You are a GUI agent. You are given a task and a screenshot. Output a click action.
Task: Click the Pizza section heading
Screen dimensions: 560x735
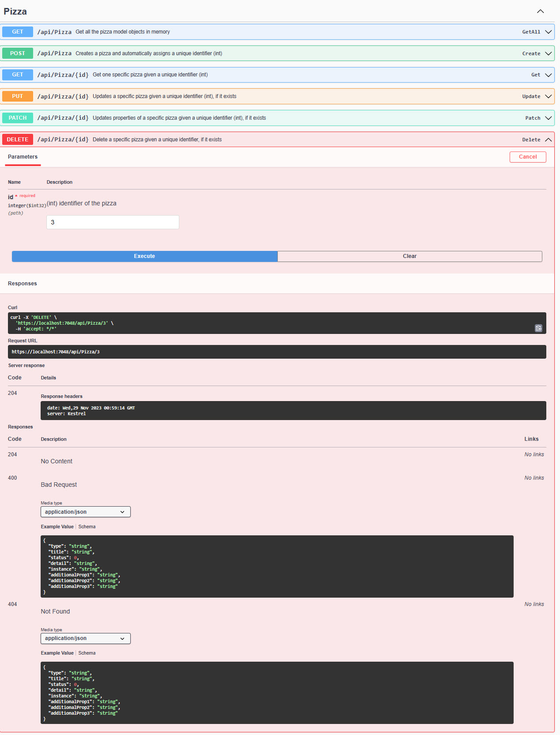pos(15,11)
